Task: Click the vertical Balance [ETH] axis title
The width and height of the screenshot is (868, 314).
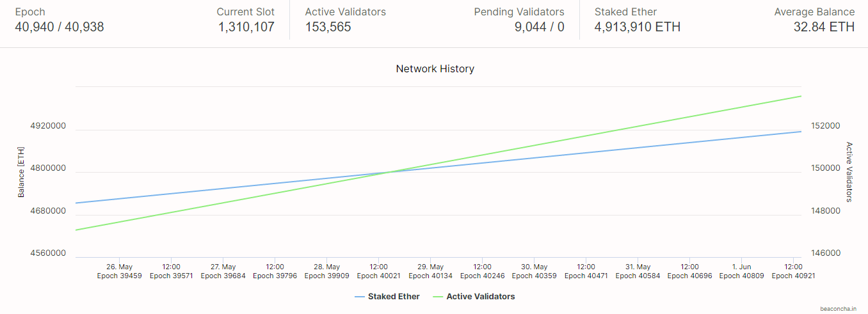Action: point(21,171)
